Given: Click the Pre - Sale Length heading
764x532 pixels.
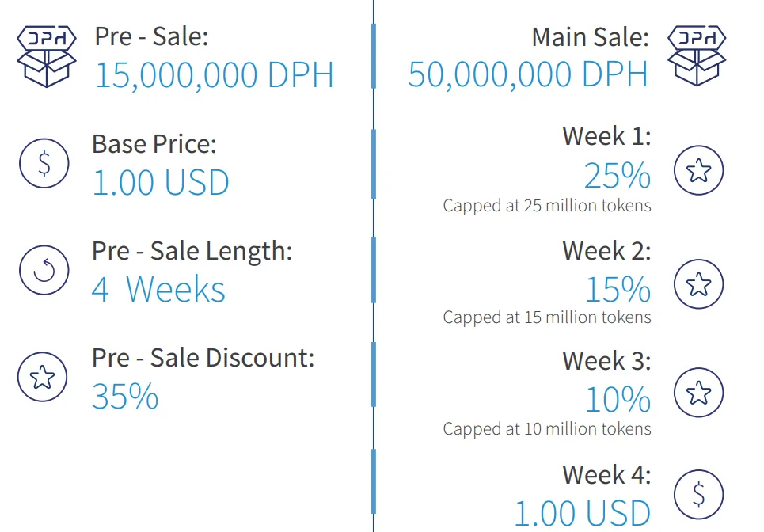Looking at the screenshot, I should (192, 252).
